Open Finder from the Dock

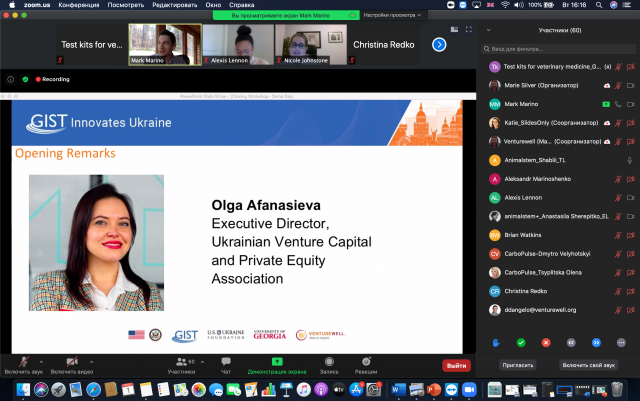[23, 390]
